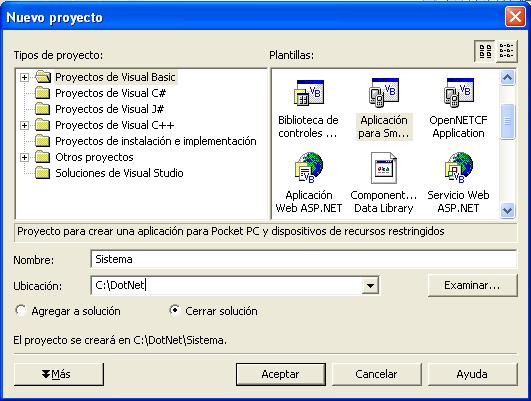Expand the Proyectos de Visual Basic node
Viewport: 531px width, 401px height.
tap(24, 77)
